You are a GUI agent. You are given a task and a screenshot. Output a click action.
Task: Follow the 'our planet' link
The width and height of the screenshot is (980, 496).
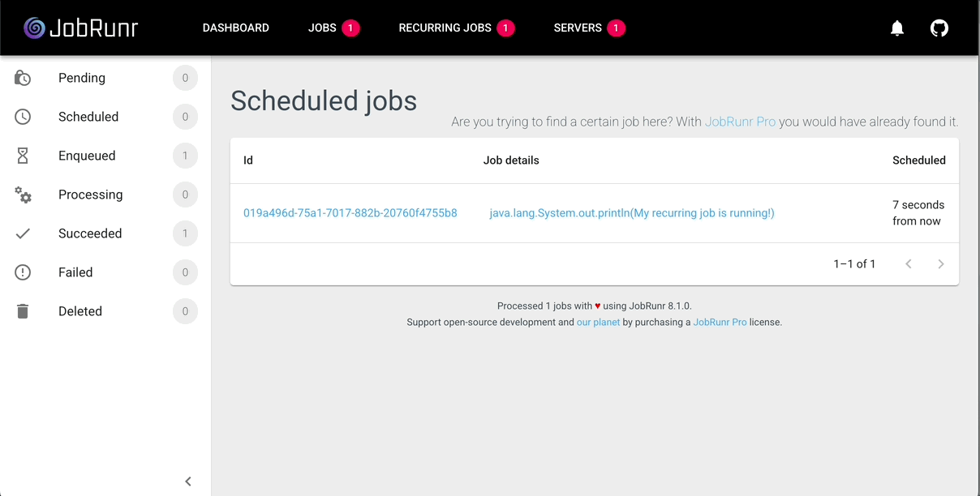tap(598, 322)
